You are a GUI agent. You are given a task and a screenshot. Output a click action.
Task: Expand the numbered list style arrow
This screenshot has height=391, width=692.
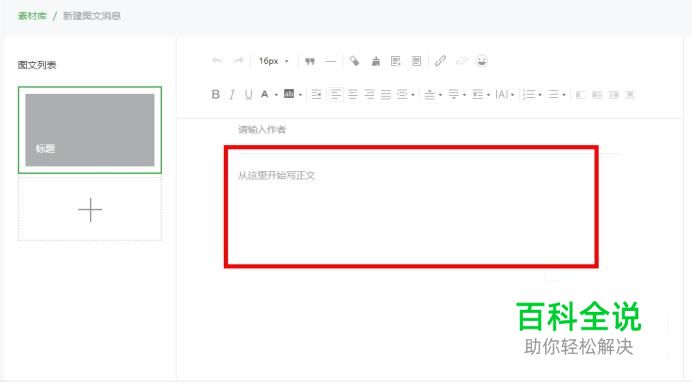tap(540, 94)
